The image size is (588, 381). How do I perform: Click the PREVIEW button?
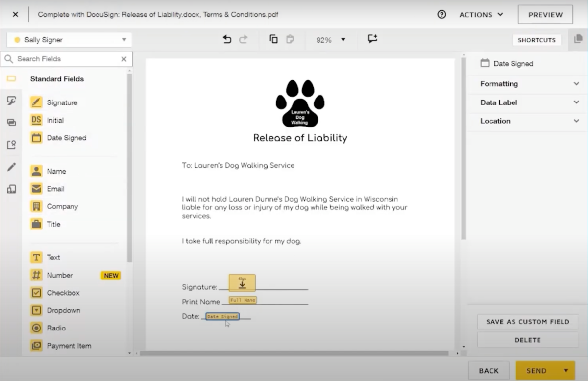pos(545,15)
